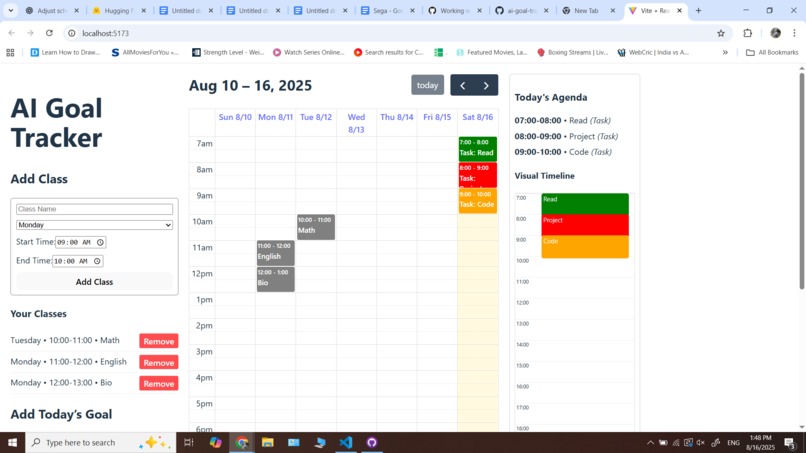Go to next week with right arrow
The height and width of the screenshot is (453, 806).
pyautogui.click(x=486, y=85)
